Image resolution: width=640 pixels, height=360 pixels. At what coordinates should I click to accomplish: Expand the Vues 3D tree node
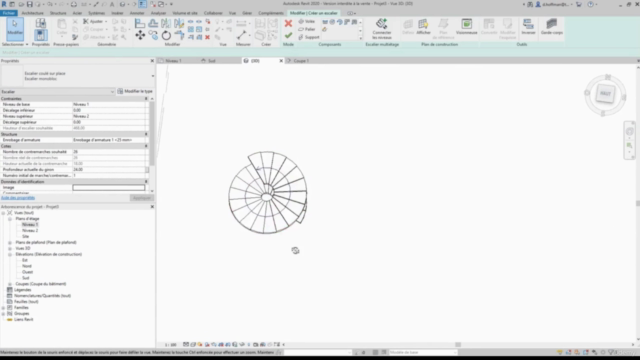tap(10, 248)
